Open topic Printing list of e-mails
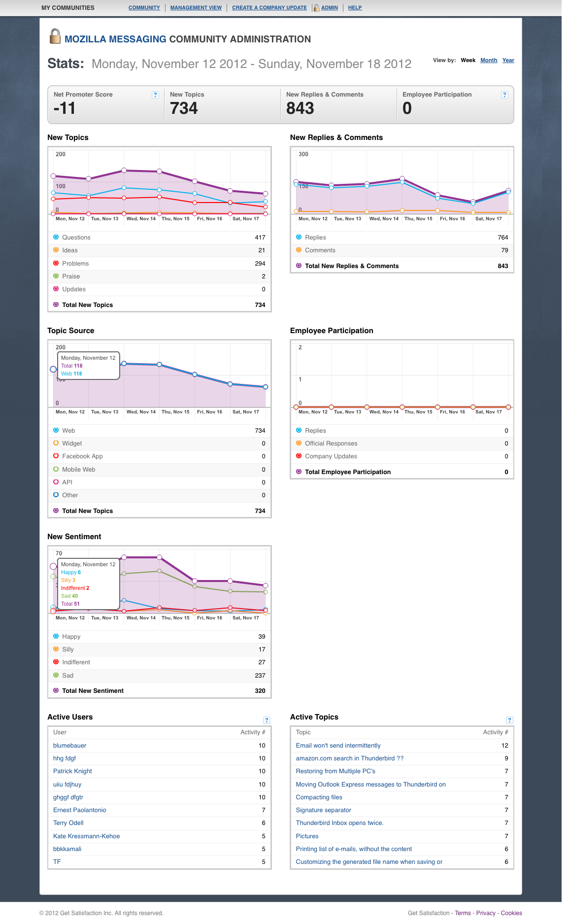 point(354,849)
